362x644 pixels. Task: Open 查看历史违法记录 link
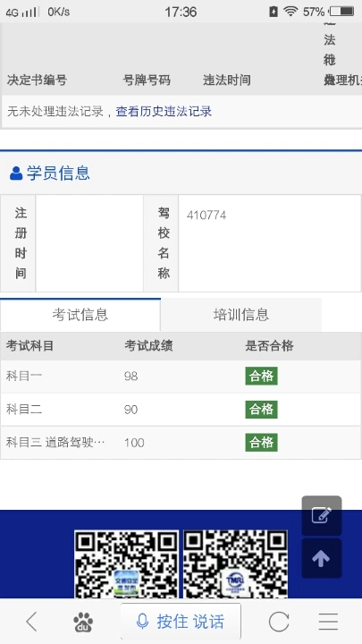(x=164, y=111)
